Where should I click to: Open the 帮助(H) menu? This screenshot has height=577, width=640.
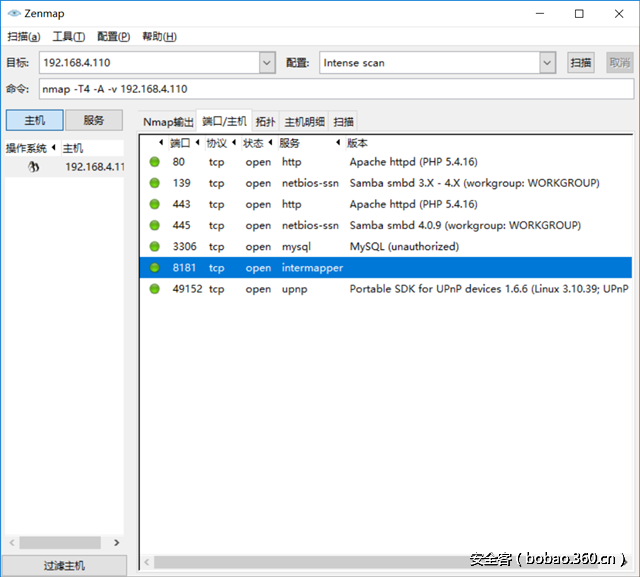pos(159,37)
